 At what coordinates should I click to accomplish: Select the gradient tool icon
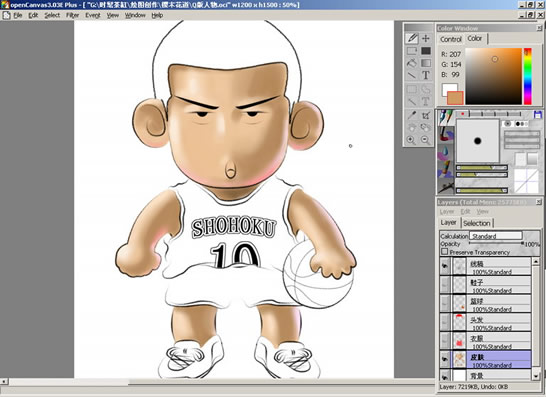coord(426,63)
